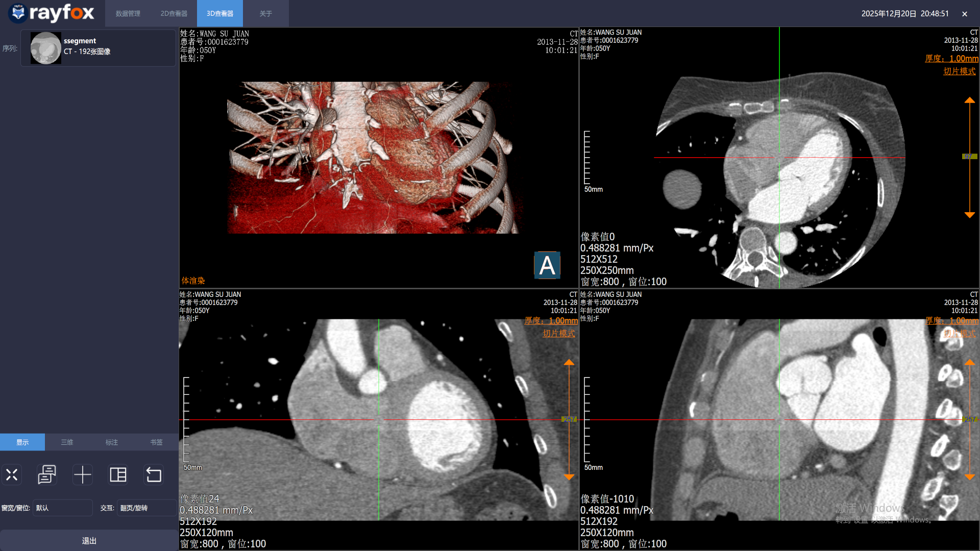Toggle 切片模式 in the sagittal viewport
980x551 pixels.
[x=959, y=333]
